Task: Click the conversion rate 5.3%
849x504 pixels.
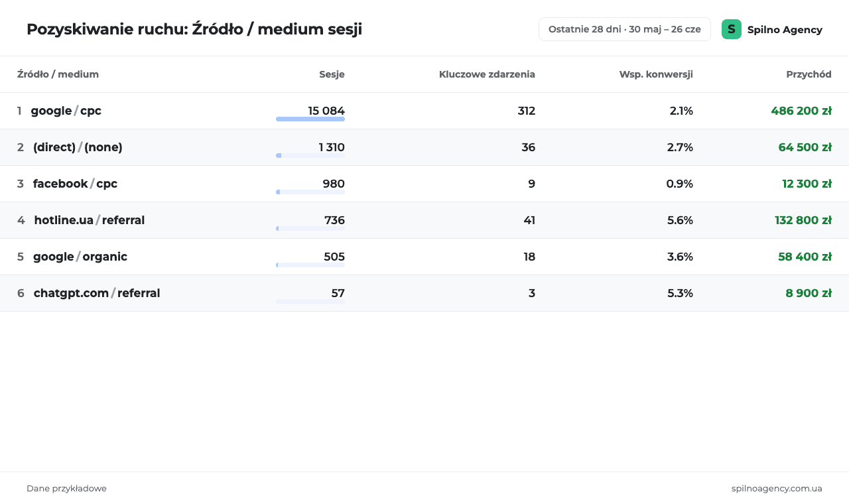Action: coord(680,293)
